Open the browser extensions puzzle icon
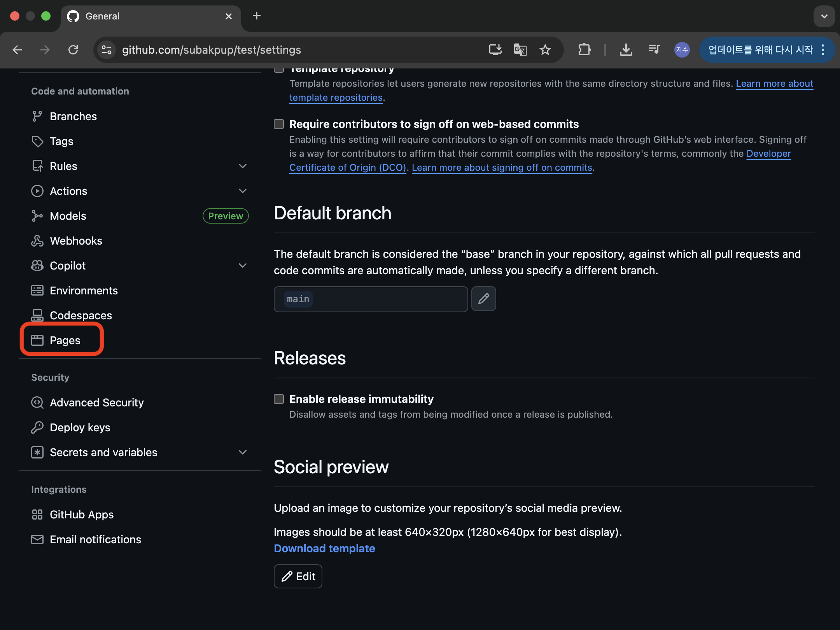840x630 pixels. (584, 50)
